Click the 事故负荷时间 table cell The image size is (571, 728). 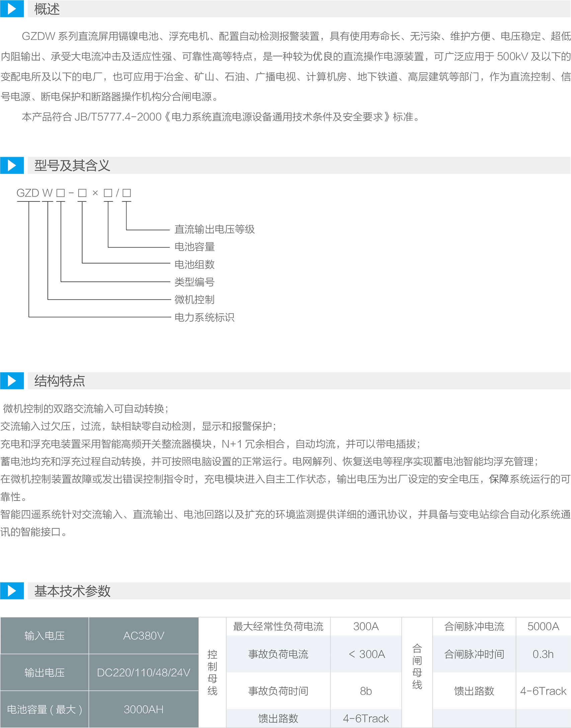click(x=278, y=691)
